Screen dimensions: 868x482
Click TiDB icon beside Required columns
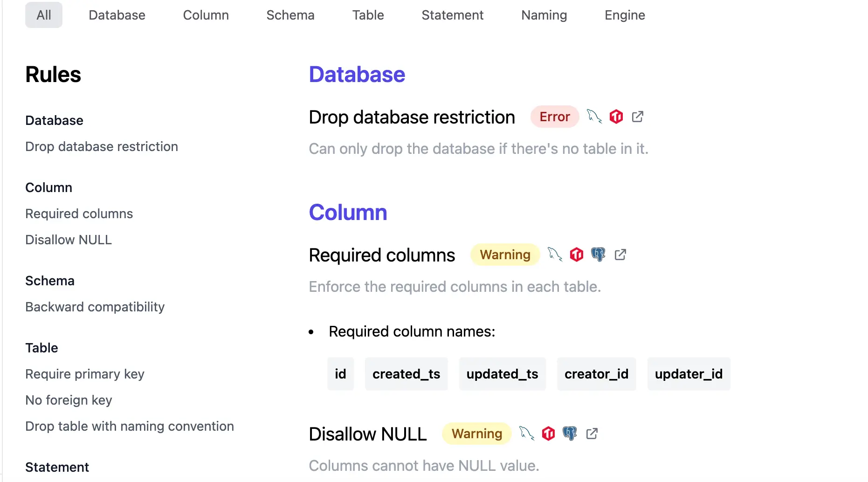(577, 255)
